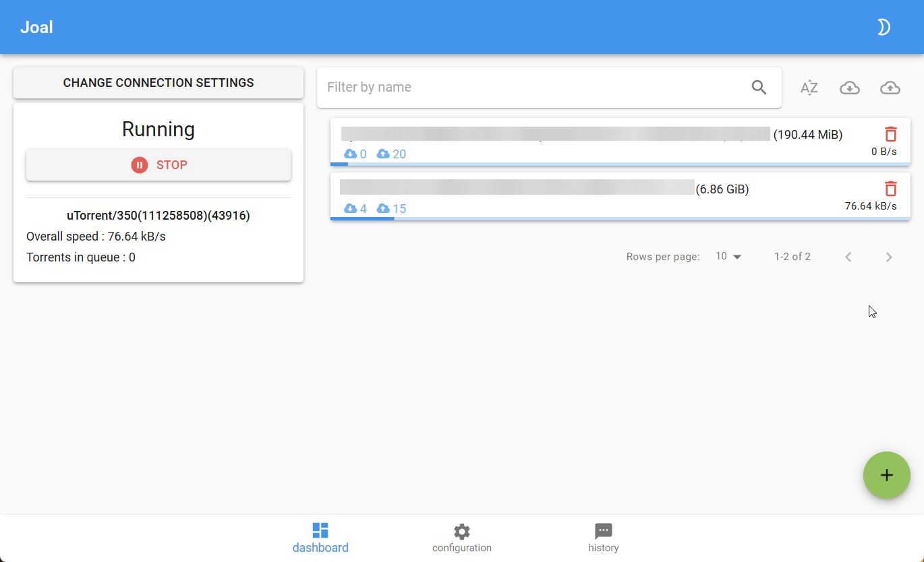This screenshot has width=924, height=562.
Task: Stop the running client
Action: point(158,165)
